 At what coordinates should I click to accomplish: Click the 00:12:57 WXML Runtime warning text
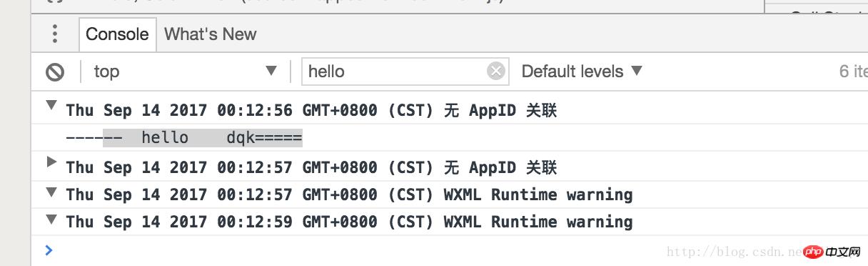(x=349, y=194)
